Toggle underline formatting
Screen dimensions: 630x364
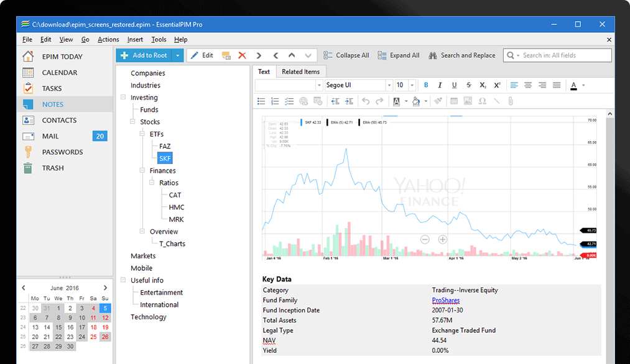454,85
